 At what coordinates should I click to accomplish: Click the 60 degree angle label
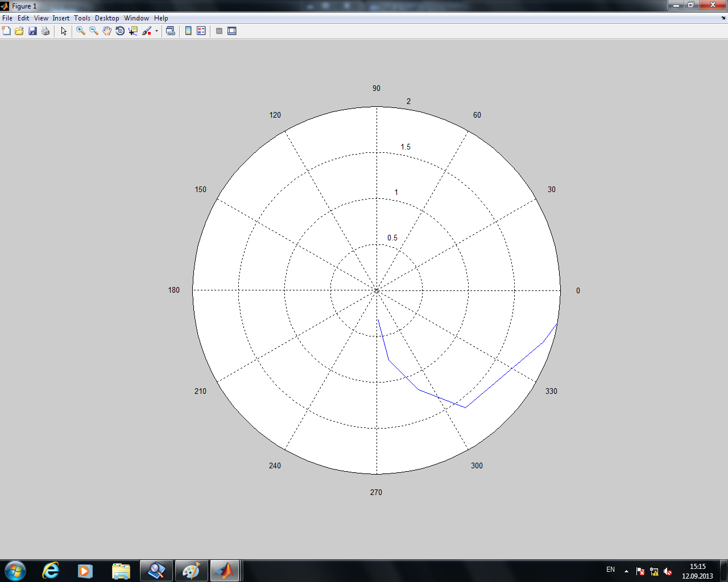[477, 115]
